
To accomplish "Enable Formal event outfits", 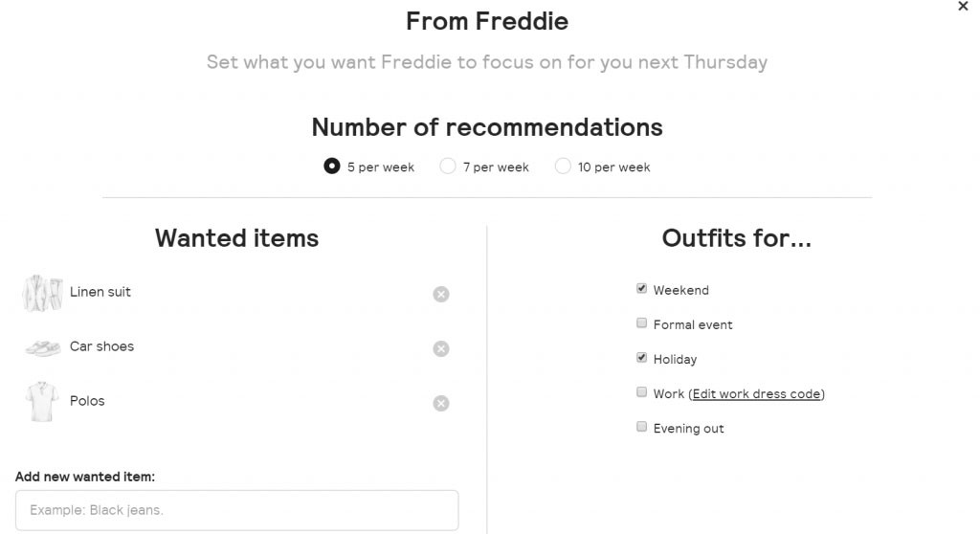I will point(642,323).
